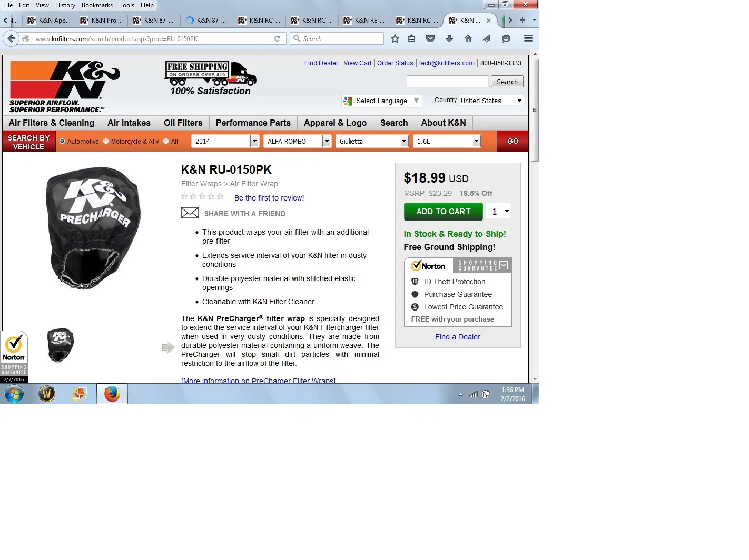This screenshot has width=749, height=560.
Task: Open the Order Status link
Action: pyautogui.click(x=395, y=63)
